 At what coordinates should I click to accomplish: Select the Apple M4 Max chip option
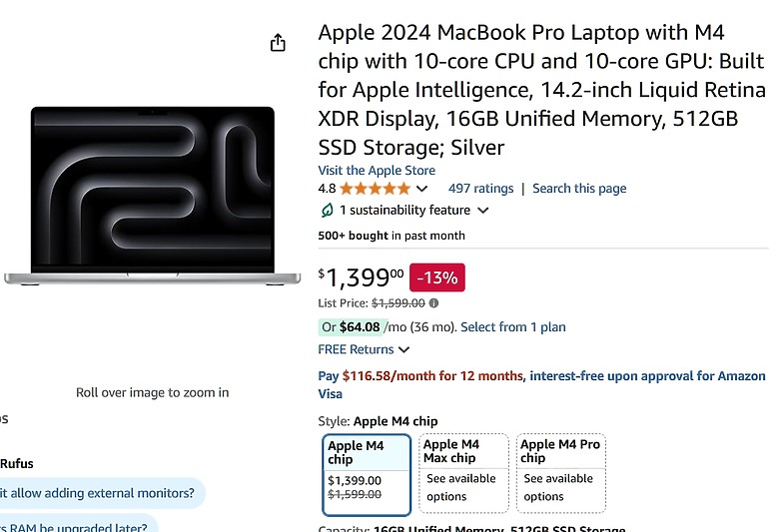coord(463,473)
